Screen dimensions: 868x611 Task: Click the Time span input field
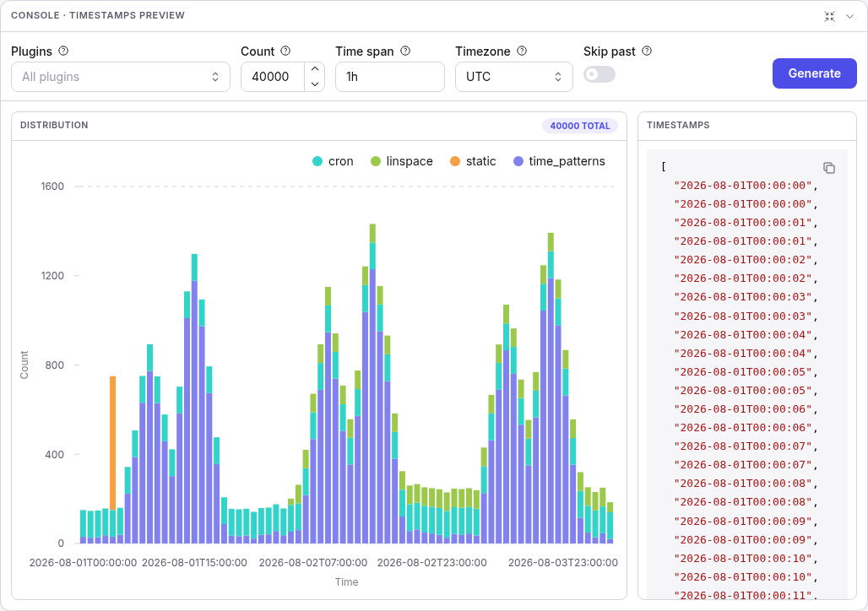390,77
